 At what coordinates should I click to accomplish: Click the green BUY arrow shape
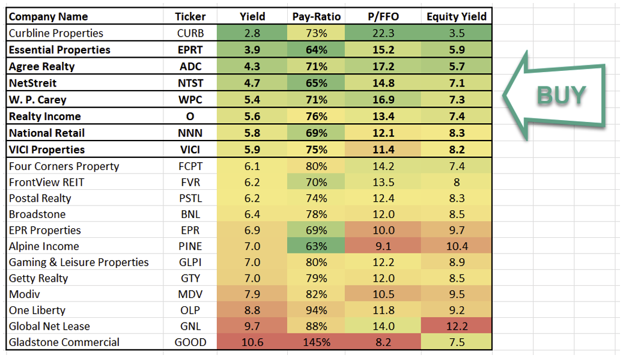coord(553,96)
